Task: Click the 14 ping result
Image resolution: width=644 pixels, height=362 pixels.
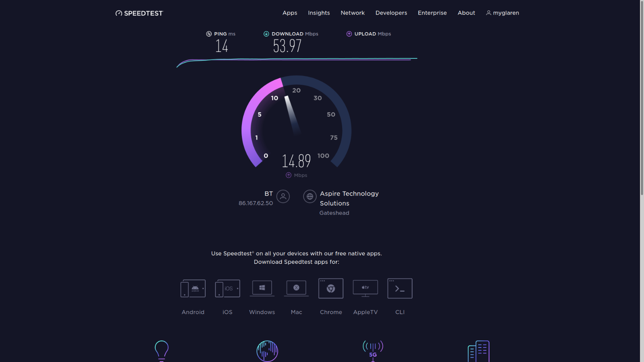Action: [221, 46]
